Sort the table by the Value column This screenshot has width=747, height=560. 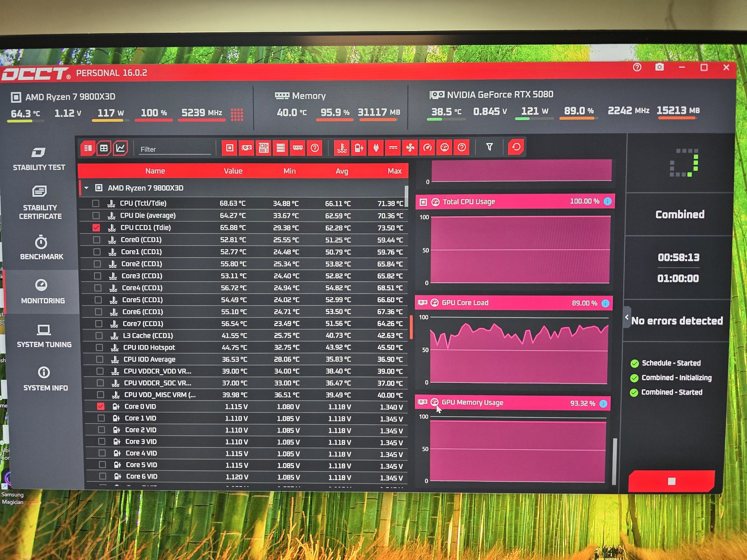pos(233,171)
